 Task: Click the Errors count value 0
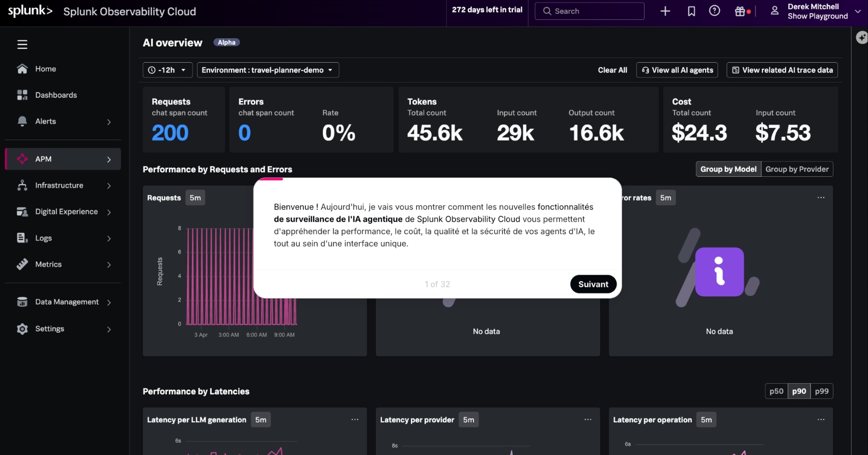tap(244, 133)
